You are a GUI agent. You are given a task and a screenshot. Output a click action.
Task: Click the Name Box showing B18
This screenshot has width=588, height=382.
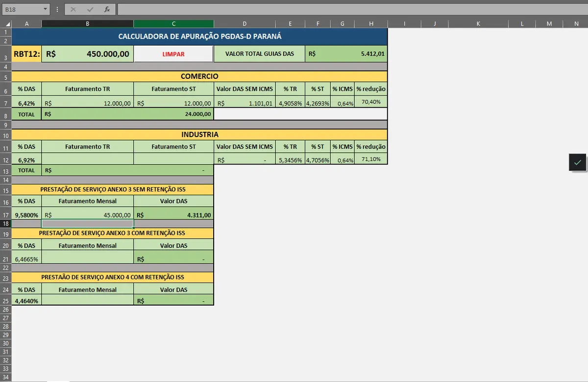click(22, 9)
